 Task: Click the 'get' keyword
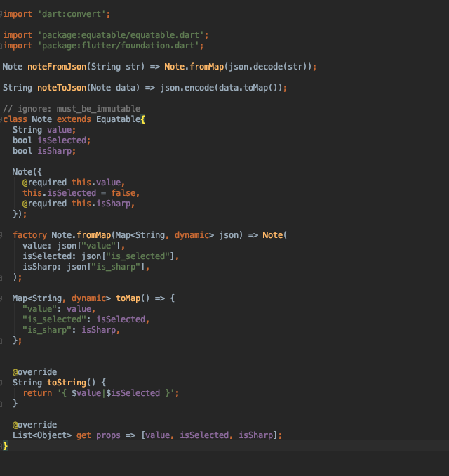(83, 435)
